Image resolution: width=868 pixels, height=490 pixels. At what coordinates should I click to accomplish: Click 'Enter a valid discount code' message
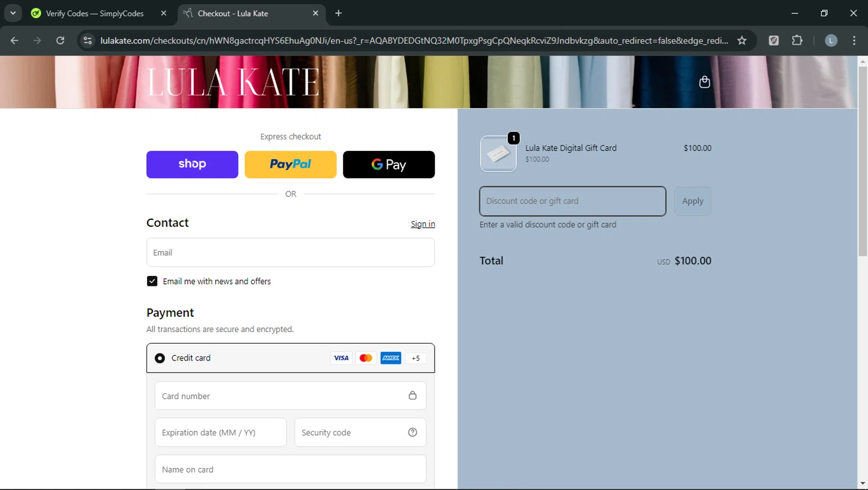tap(547, 224)
